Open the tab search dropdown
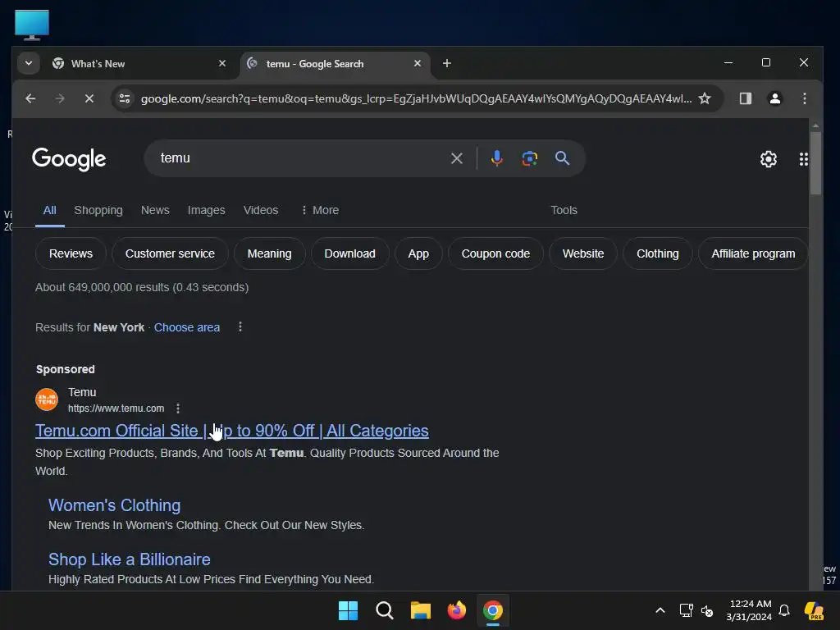 coord(29,63)
